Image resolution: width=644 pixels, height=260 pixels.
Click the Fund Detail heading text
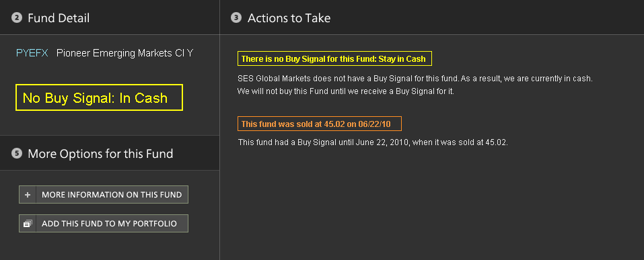[x=59, y=18]
